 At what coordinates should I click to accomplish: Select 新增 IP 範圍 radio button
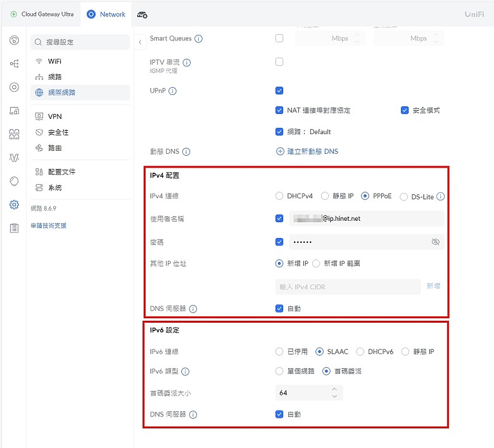click(x=316, y=263)
